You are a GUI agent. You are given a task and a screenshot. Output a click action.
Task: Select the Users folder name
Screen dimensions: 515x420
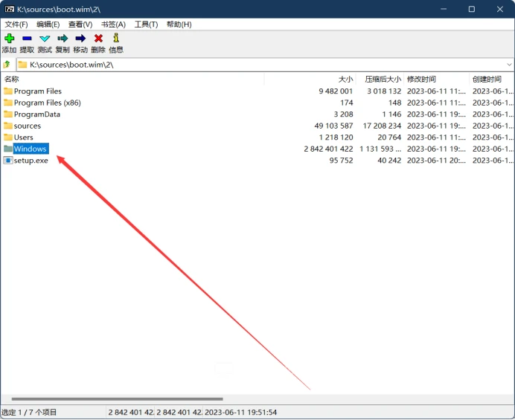coord(23,138)
